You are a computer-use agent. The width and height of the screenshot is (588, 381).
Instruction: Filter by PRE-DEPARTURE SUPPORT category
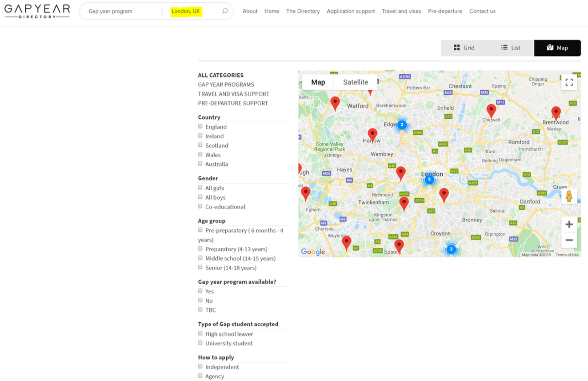point(233,103)
